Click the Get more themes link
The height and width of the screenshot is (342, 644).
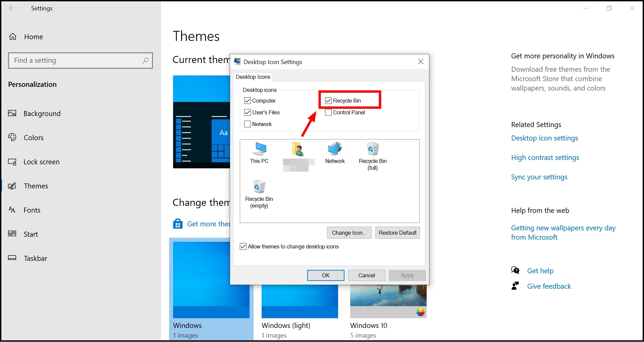(209, 224)
